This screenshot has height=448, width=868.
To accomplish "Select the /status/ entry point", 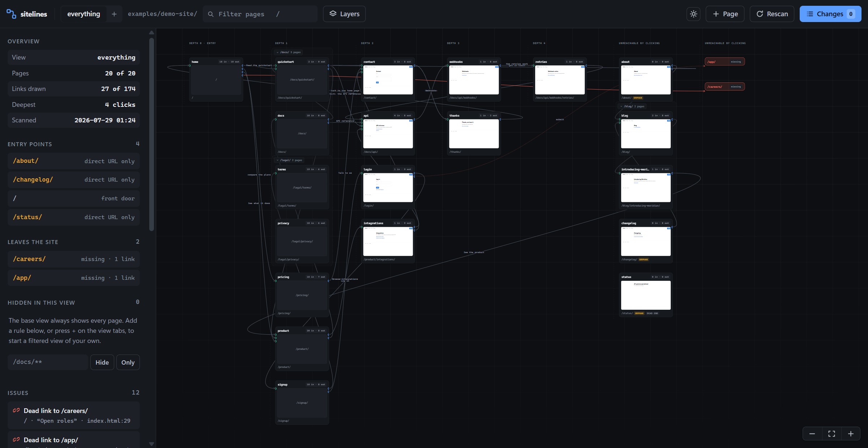I will click(x=74, y=217).
